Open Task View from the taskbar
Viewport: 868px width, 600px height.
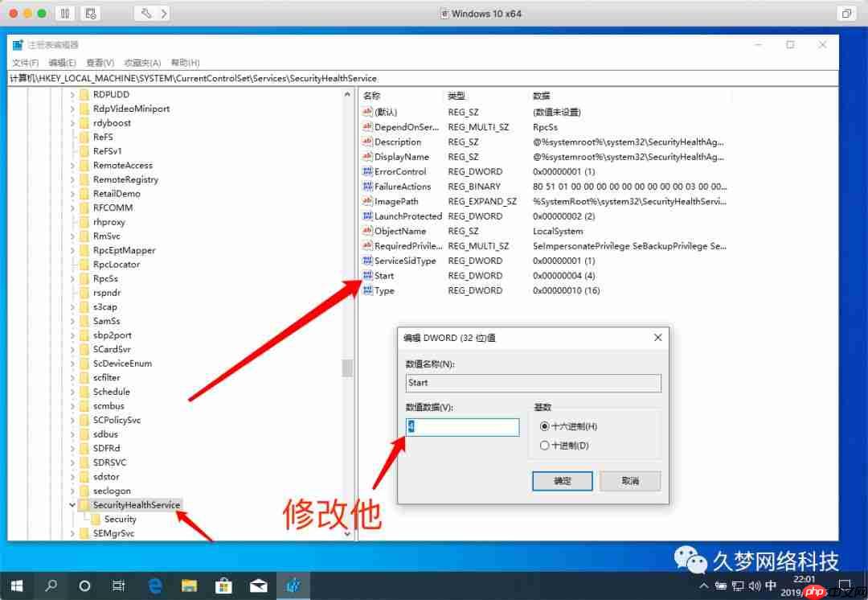coord(119,586)
